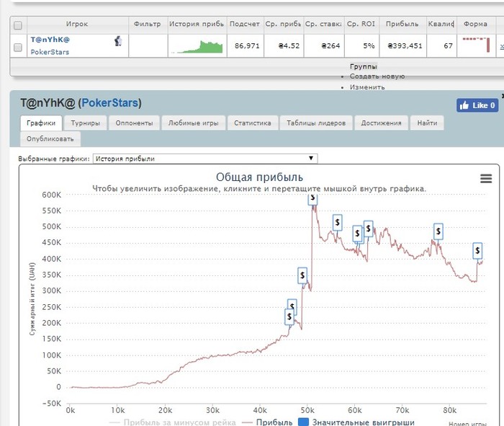Viewport: 504px width, 426px height.
Task: Open the chart hamburger menu icon
Action: [x=486, y=178]
